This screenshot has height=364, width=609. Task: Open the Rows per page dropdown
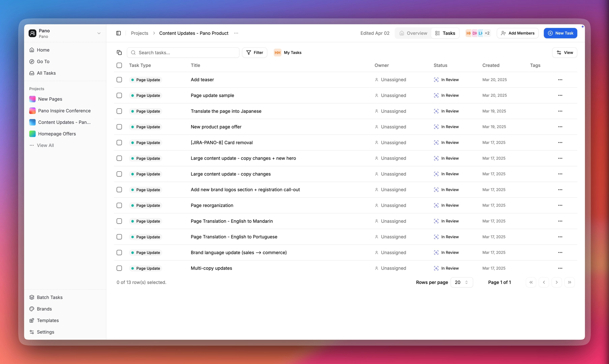[461, 282]
